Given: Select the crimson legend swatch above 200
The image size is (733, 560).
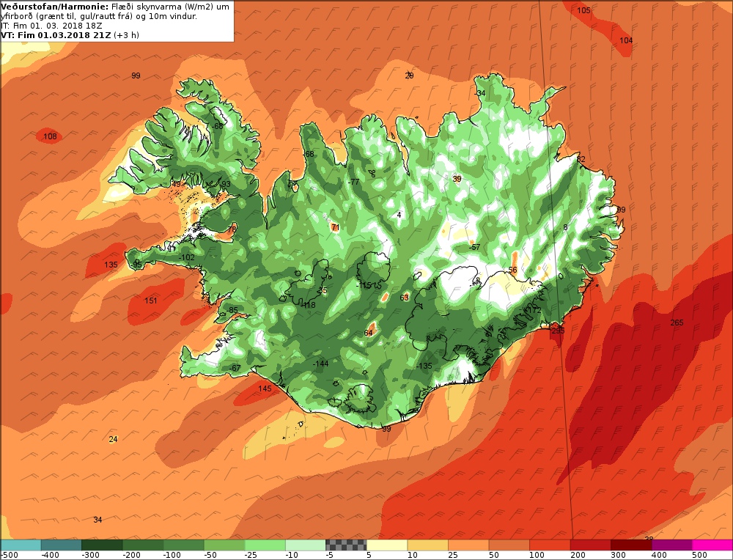Looking at the screenshot, I should pos(590,545).
